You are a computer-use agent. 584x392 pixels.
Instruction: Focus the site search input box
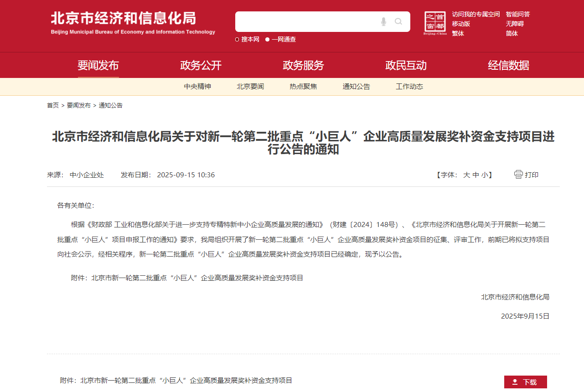[305, 21]
